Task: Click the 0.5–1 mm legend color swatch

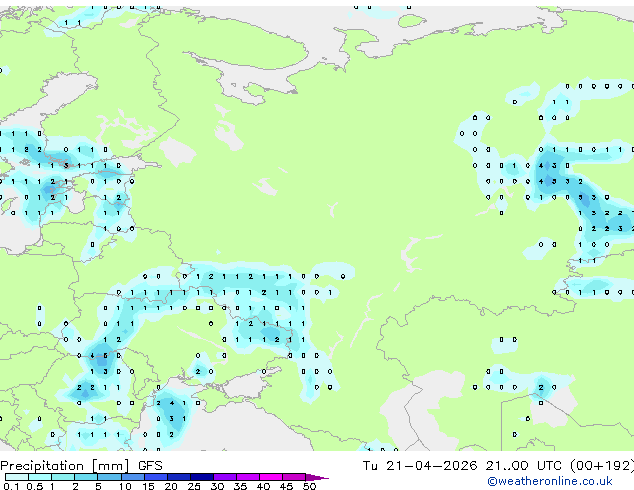Action: (x=40, y=477)
